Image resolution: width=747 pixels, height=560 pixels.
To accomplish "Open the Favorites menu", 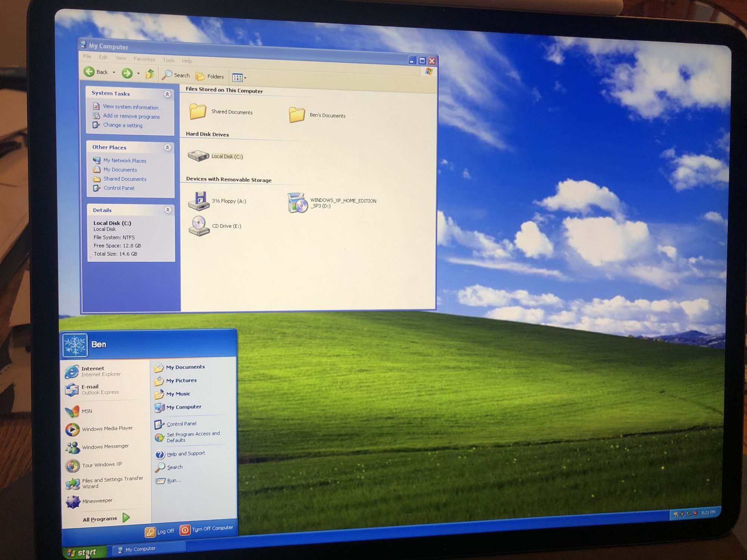I will click(x=144, y=59).
